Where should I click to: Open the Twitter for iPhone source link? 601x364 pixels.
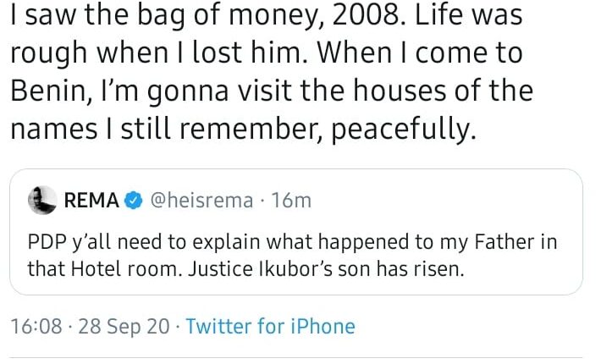270,326
